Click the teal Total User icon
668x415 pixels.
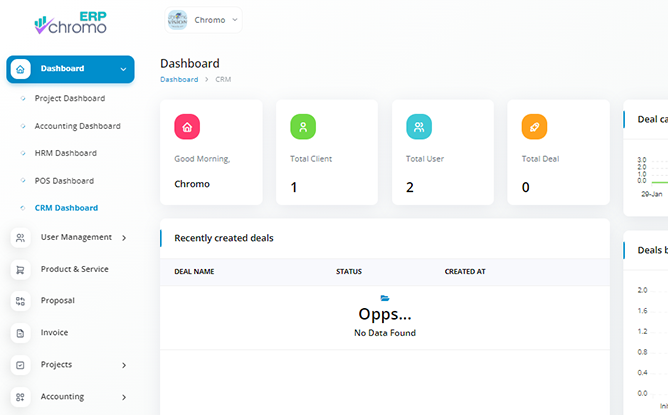pyautogui.click(x=419, y=127)
